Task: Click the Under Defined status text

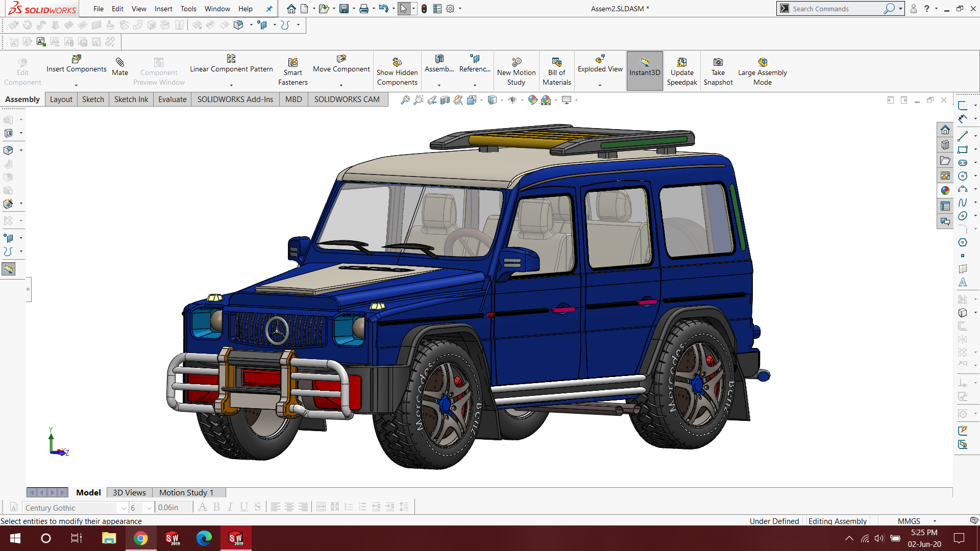Action: point(774,521)
